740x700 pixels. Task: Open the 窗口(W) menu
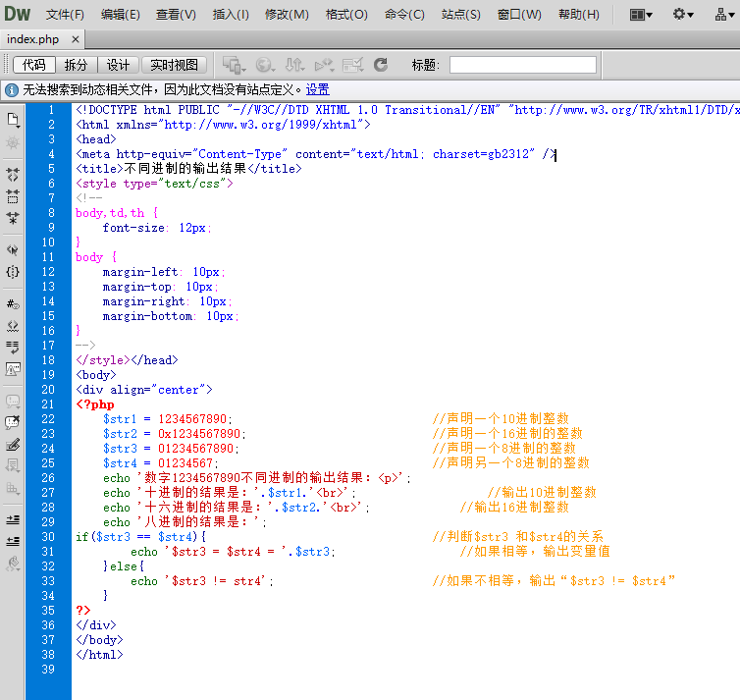[x=519, y=15]
